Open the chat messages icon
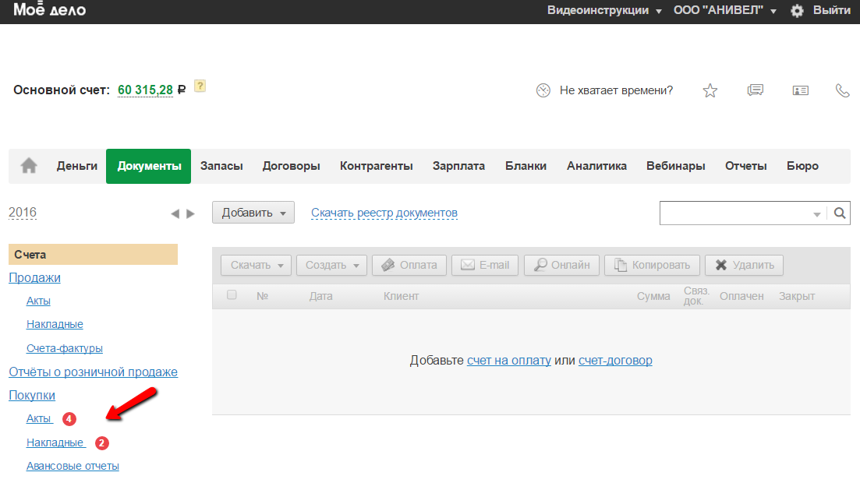The image size is (860, 504). pyautogui.click(x=755, y=90)
